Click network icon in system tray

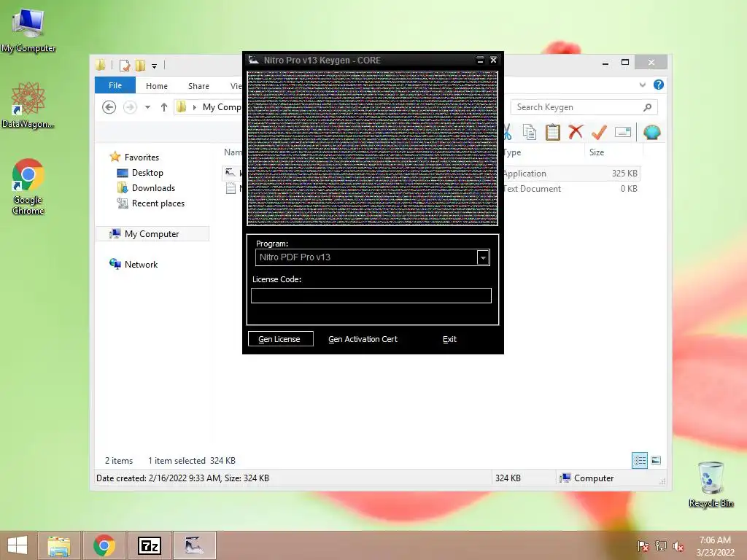pos(661,546)
